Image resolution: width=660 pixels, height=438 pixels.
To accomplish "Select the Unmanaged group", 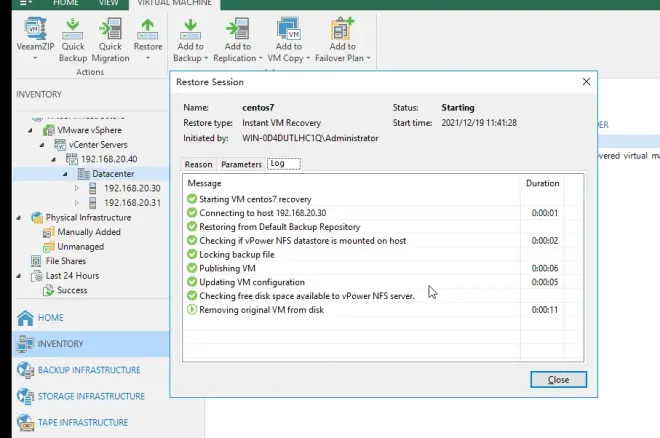I will tap(80, 247).
